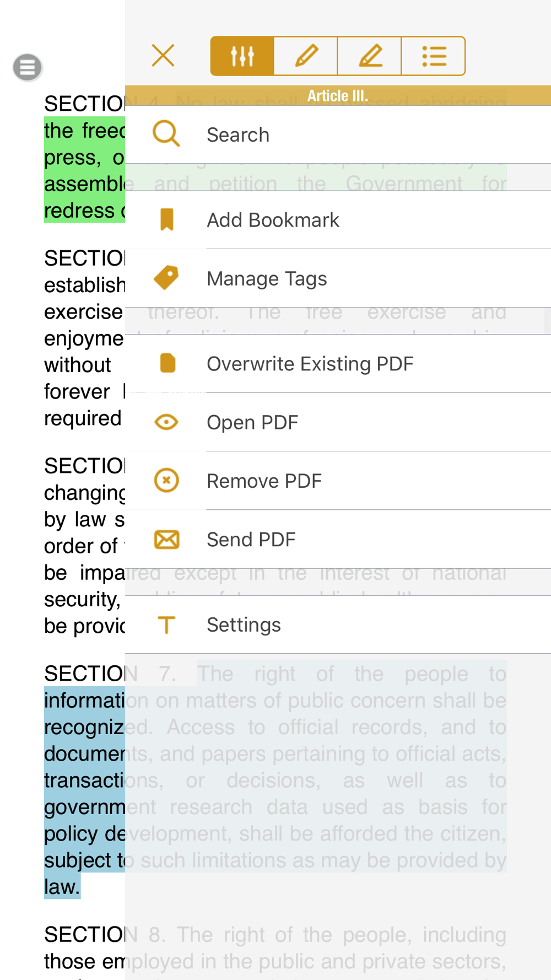Switch to the pencil annotation tab
This screenshot has height=980, width=551.
(306, 56)
